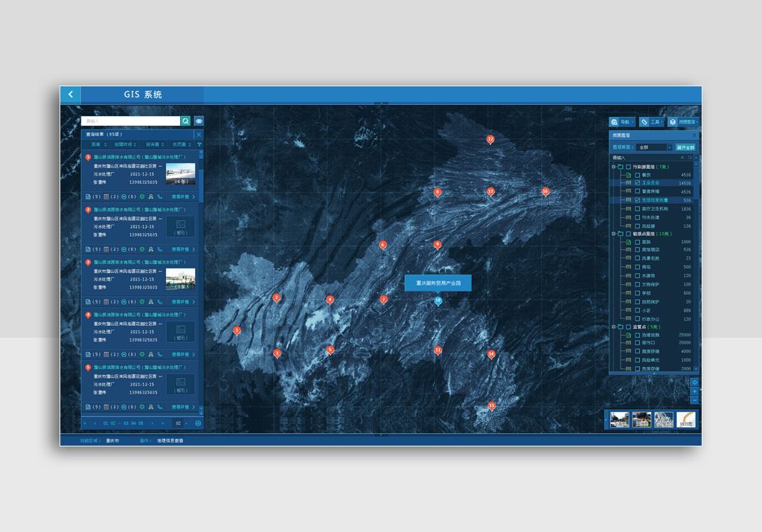Collapse the 污染源图层 tree node

tap(613, 167)
